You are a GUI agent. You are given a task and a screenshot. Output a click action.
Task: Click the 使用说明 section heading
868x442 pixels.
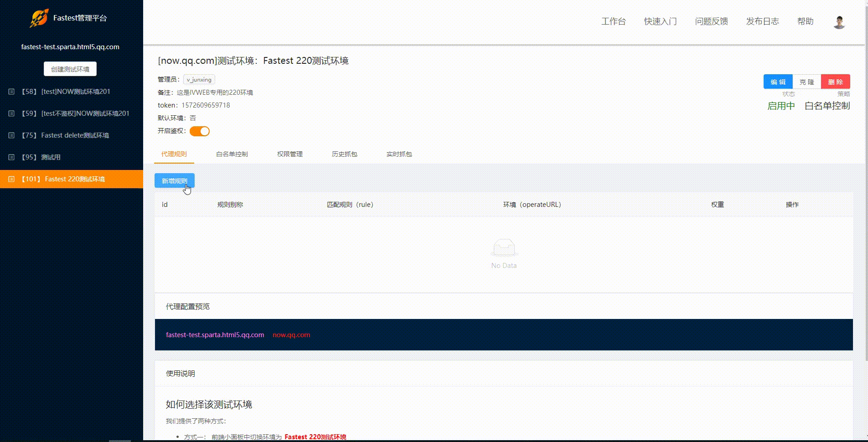point(181,374)
